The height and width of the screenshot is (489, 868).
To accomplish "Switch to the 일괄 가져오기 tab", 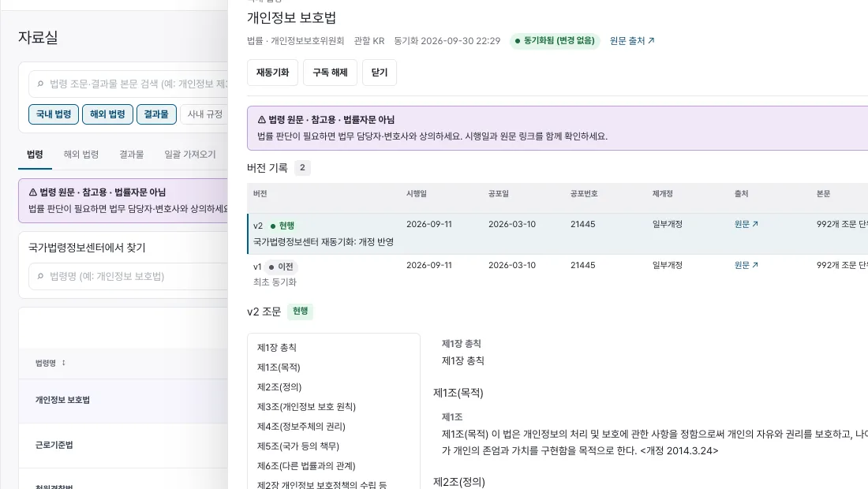I will point(190,155).
